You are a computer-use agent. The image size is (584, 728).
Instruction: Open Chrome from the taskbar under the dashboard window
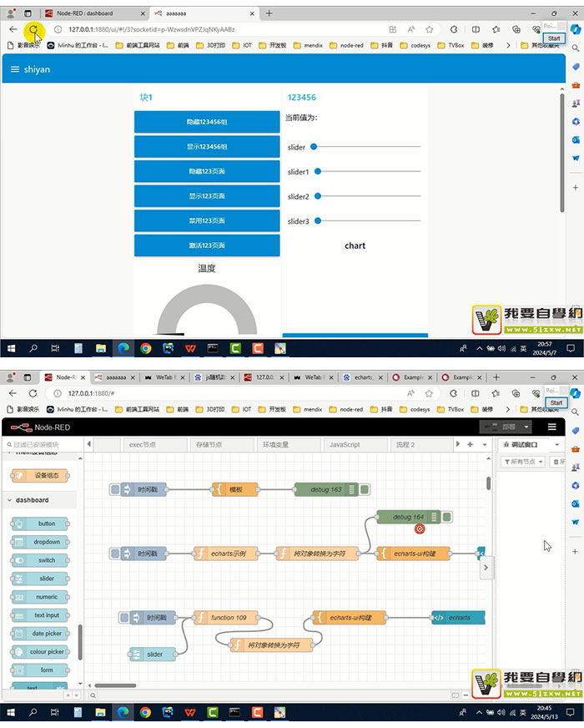146,348
